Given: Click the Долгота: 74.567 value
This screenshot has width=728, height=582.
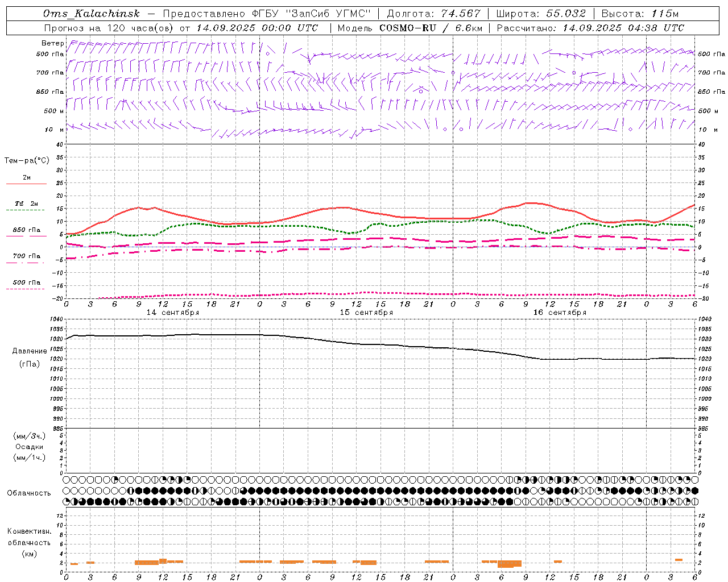Looking at the screenshot, I should coord(433,14).
